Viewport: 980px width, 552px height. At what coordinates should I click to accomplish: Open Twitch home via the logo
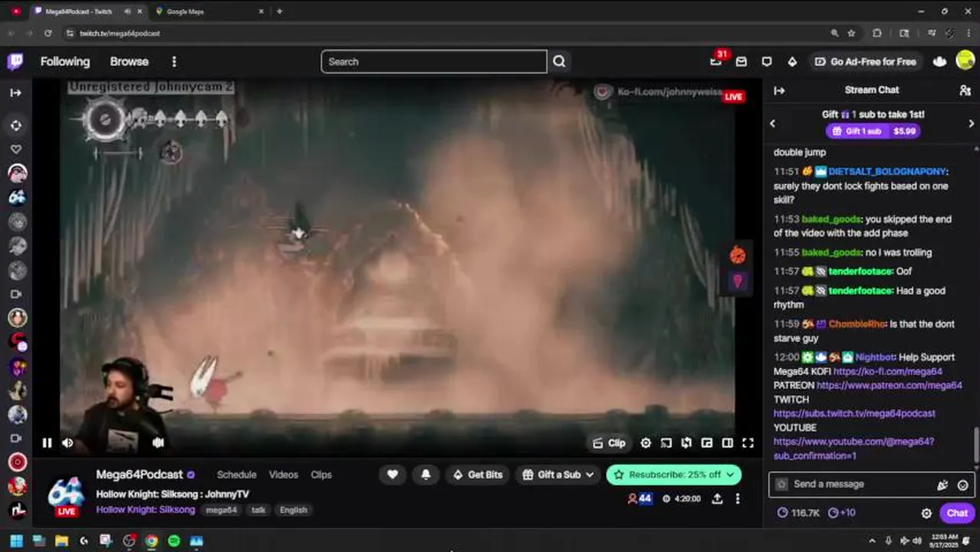point(15,61)
